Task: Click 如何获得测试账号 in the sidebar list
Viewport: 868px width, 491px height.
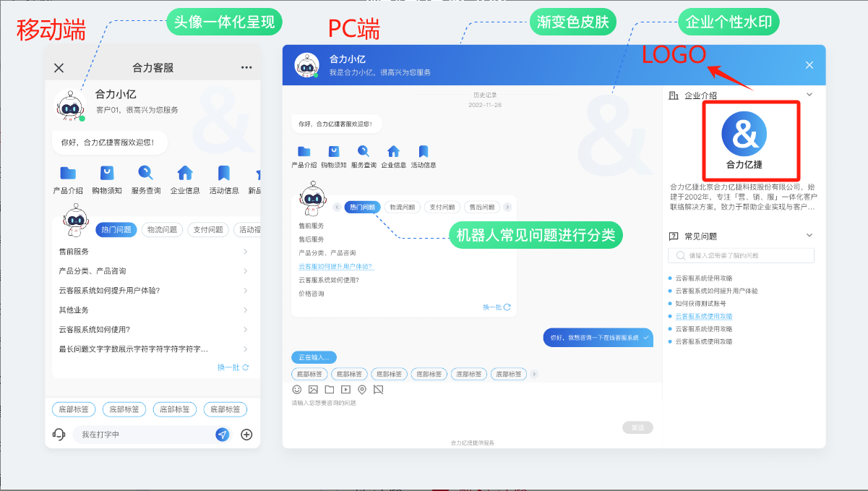Action: click(700, 304)
